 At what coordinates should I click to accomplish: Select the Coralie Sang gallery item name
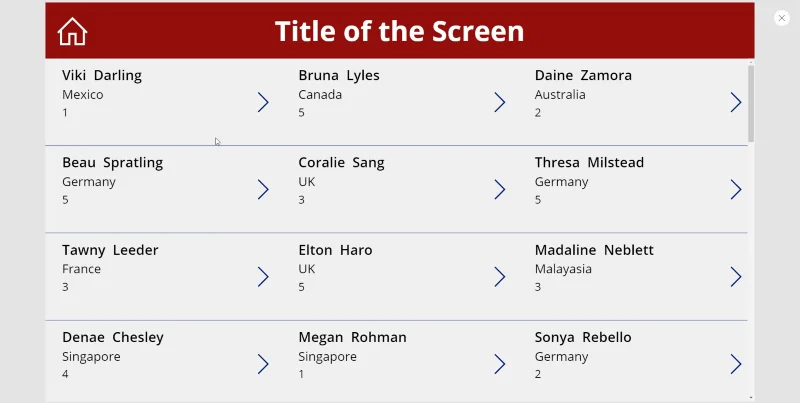[x=341, y=163]
